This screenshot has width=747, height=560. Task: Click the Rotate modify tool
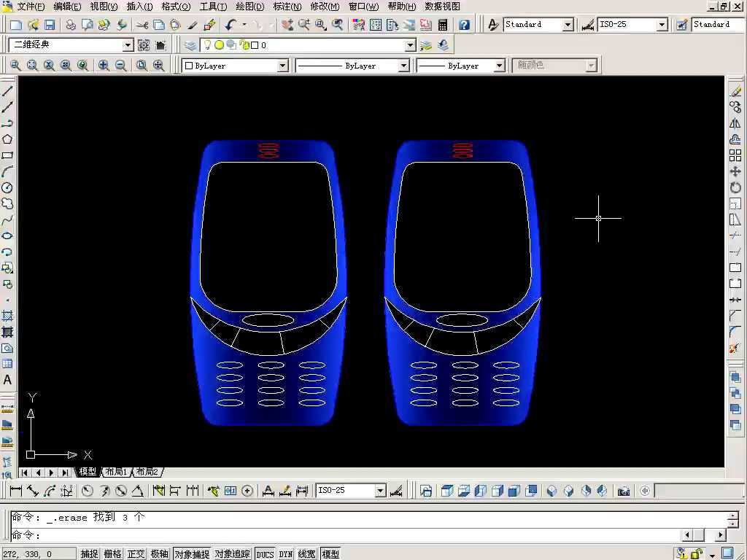pos(735,187)
